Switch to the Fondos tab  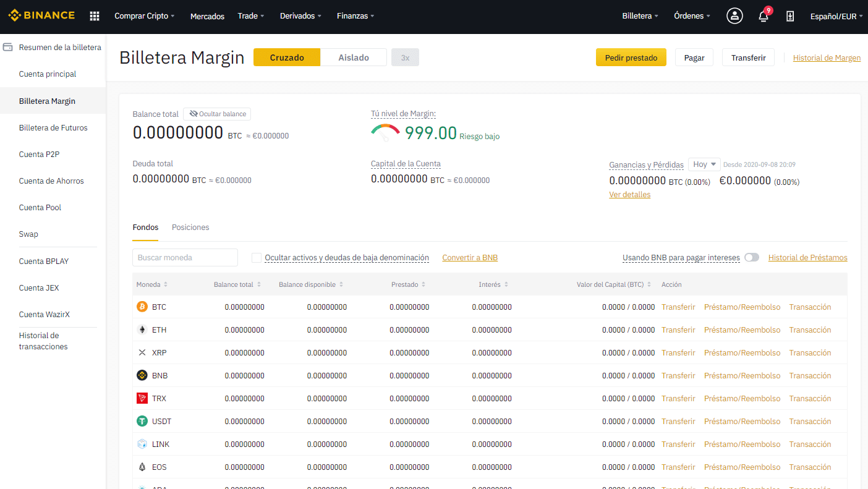[145, 227]
